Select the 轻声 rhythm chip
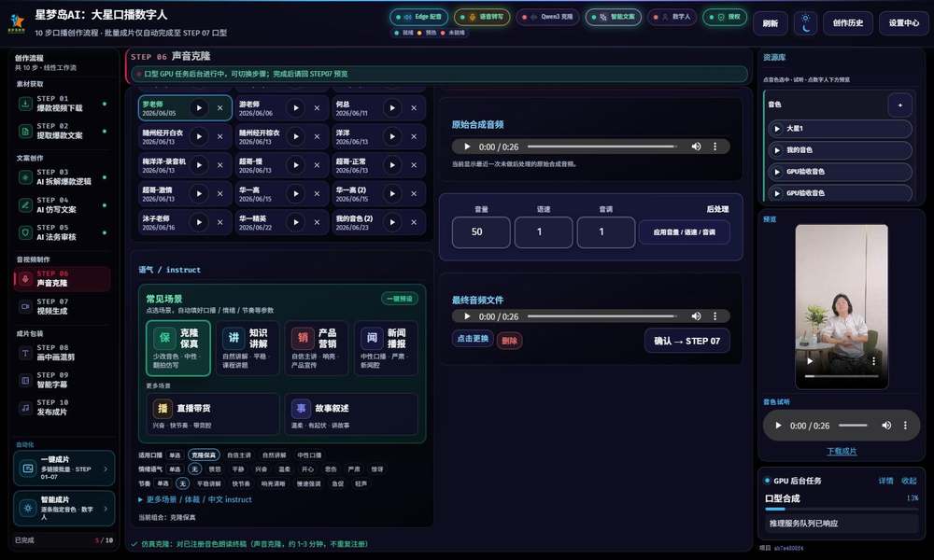 point(361,483)
